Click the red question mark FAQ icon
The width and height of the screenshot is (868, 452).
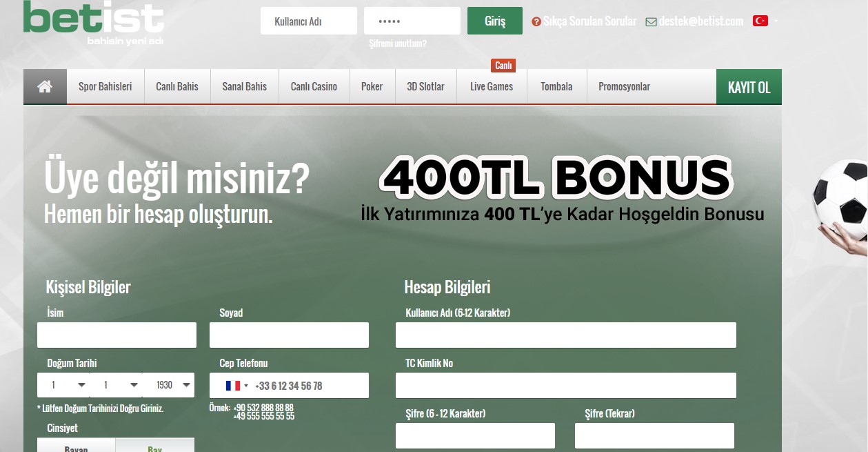[536, 22]
